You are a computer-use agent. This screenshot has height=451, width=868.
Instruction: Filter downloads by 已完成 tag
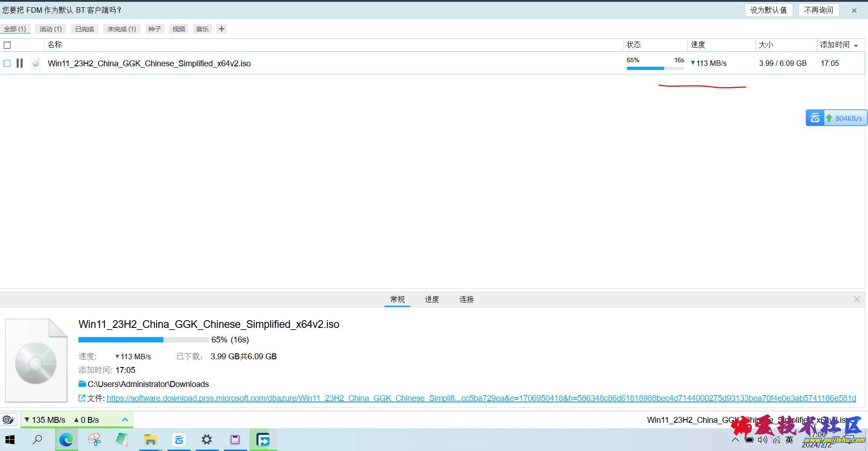84,29
